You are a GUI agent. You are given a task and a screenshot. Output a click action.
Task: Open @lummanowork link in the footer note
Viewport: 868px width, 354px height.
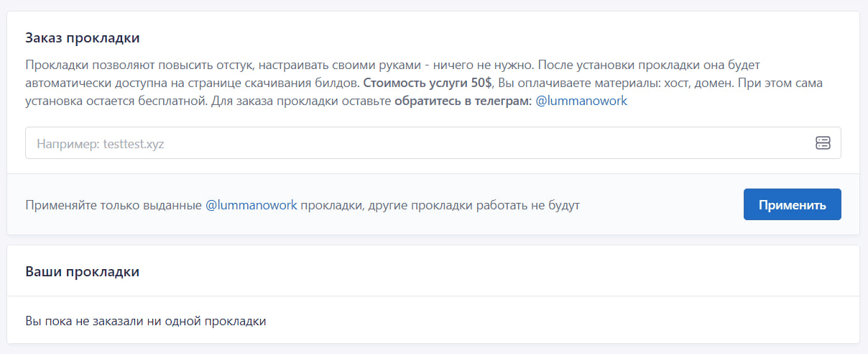[251, 205]
